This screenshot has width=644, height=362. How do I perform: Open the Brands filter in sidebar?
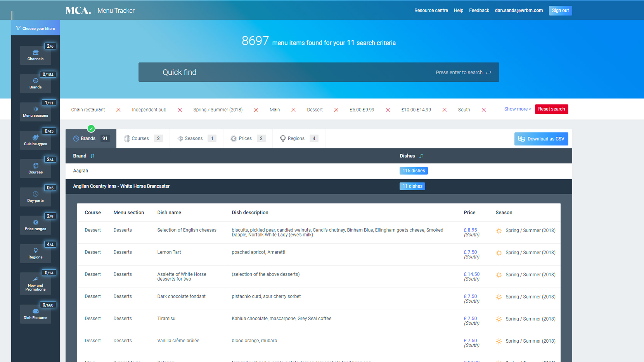(x=35, y=83)
